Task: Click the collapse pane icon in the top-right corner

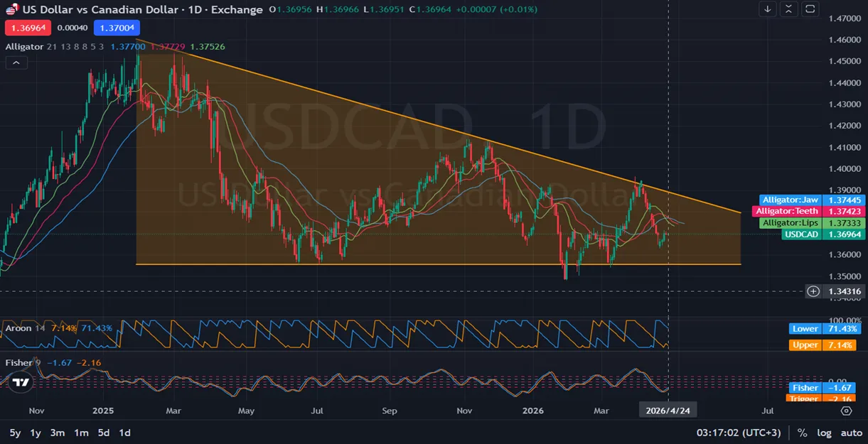Action: point(788,9)
